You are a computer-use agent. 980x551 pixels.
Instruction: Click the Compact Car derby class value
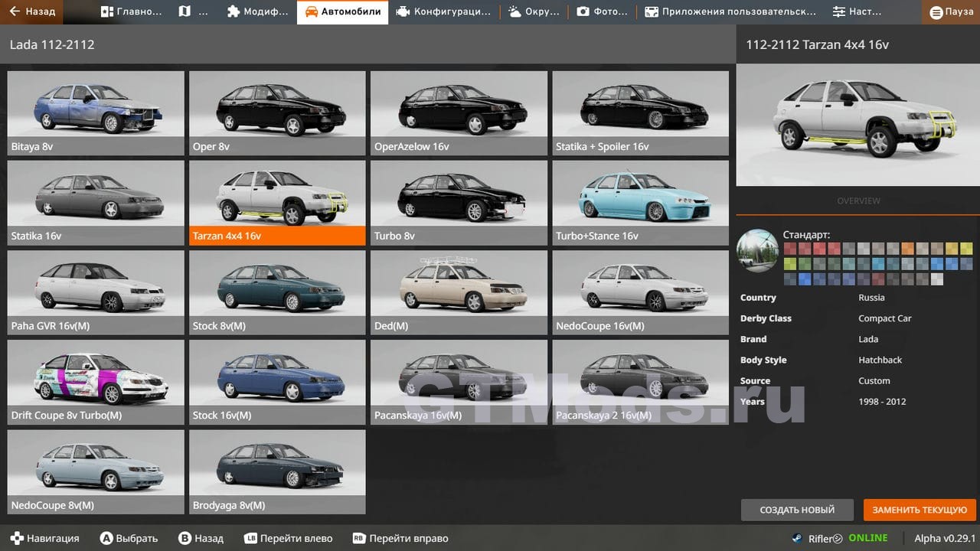885,318
